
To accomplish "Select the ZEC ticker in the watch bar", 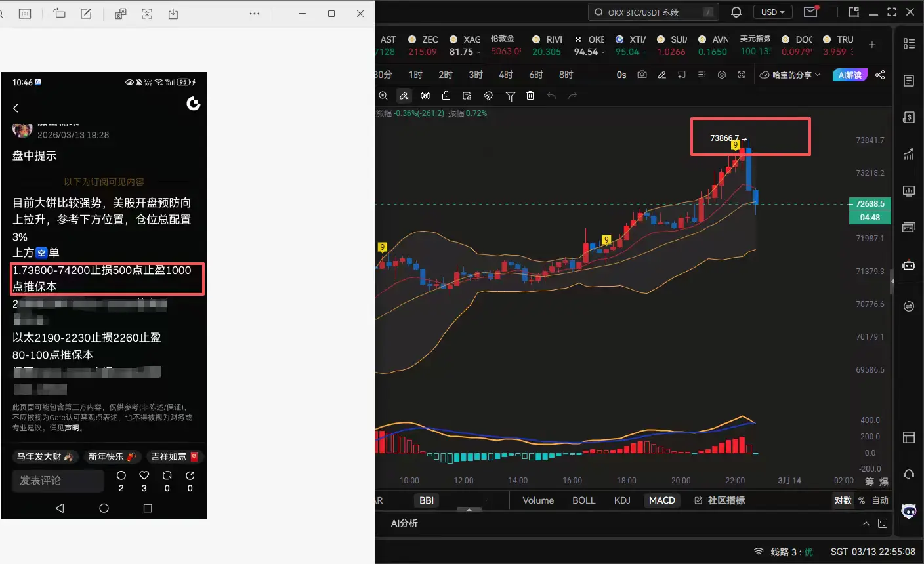I will point(423,45).
